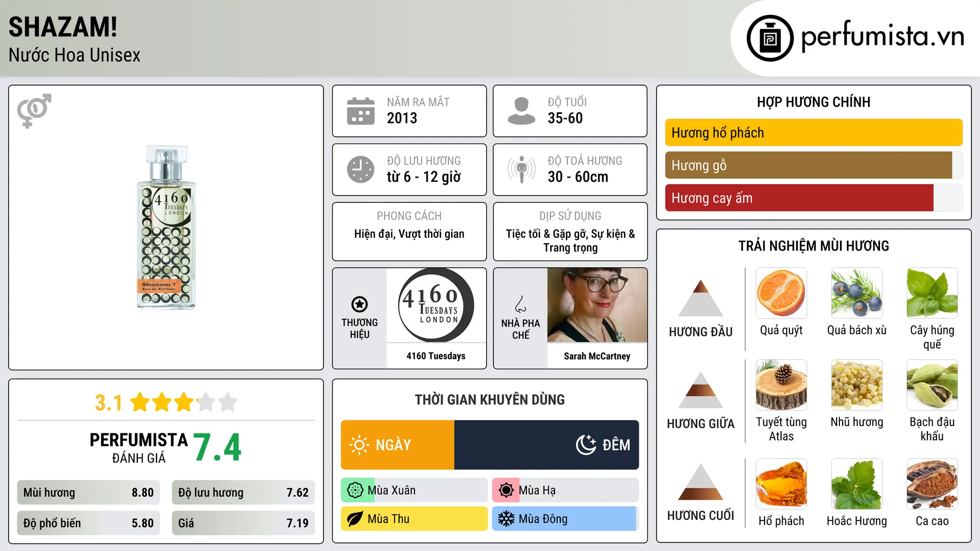This screenshot has height=551, width=980.
Task: Click the person icon beside Độ tuổi
Action: point(522,111)
